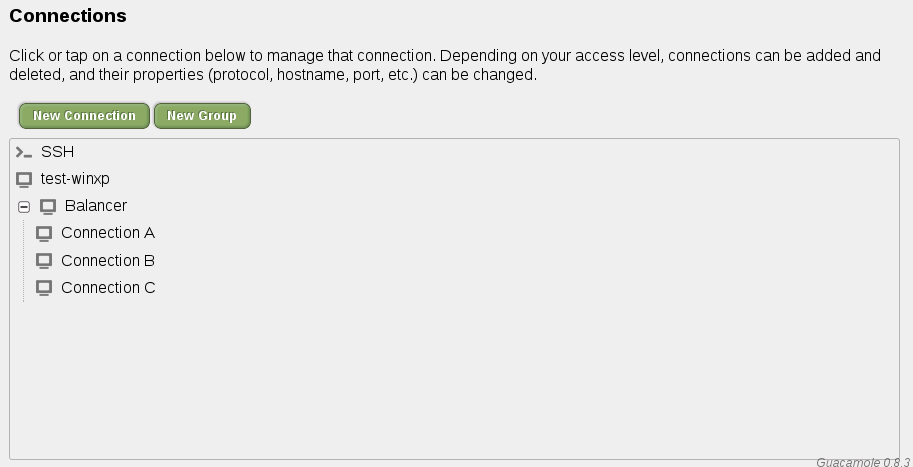
Task: Collapse the Balancer group
Action: [25, 206]
